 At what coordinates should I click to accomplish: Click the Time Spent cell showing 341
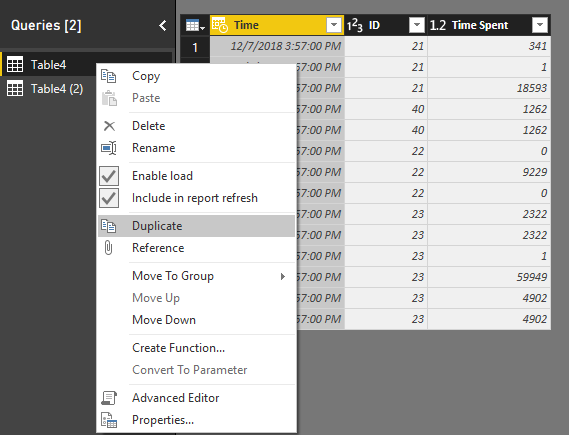pyautogui.click(x=489, y=46)
